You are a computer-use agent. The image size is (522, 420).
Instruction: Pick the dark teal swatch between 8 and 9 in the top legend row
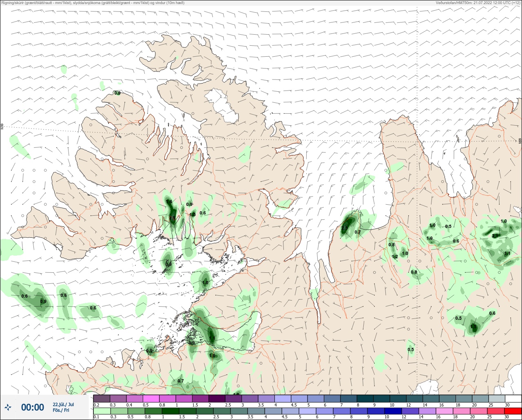365,398
